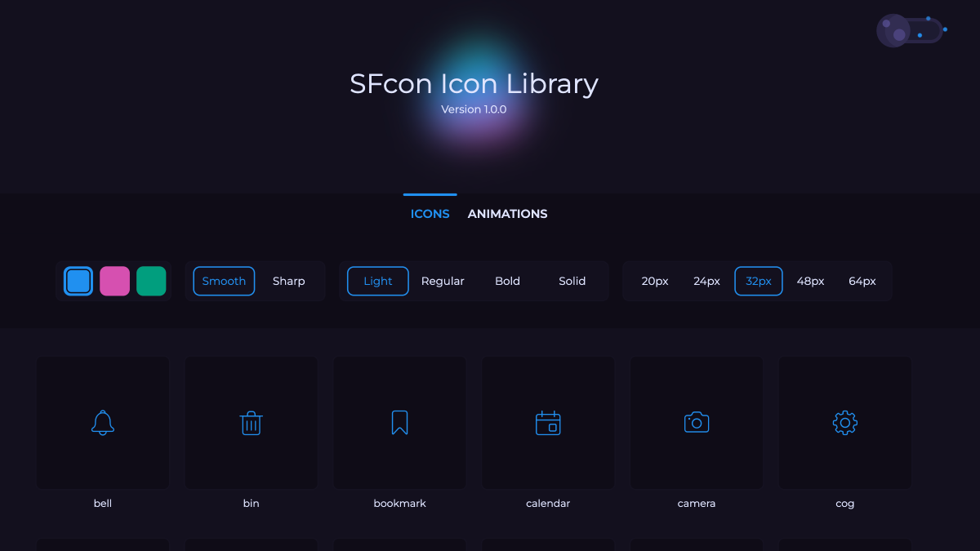Click the 'SFcon Icon Library' heading
This screenshot has width=980, height=551.
point(474,83)
